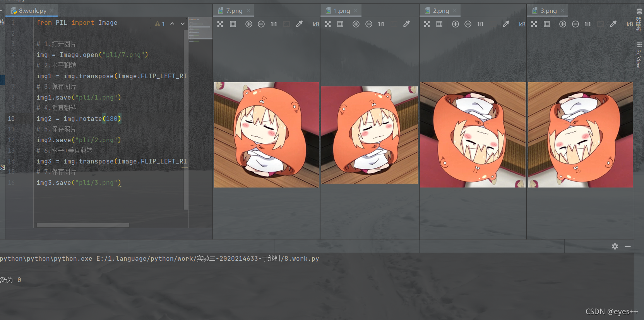The width and height of the screenshot is (644, 320).
Task: Switch to the 7.png tab
Action: point(234,11)
